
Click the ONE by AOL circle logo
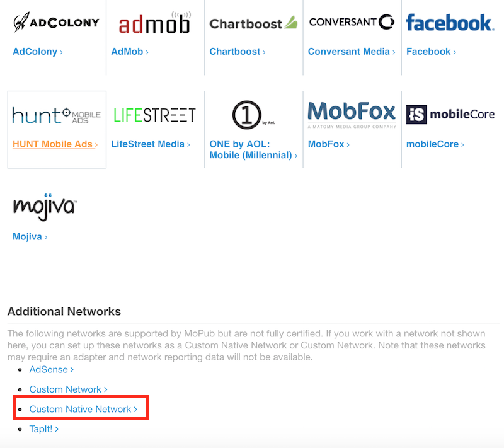253,115
